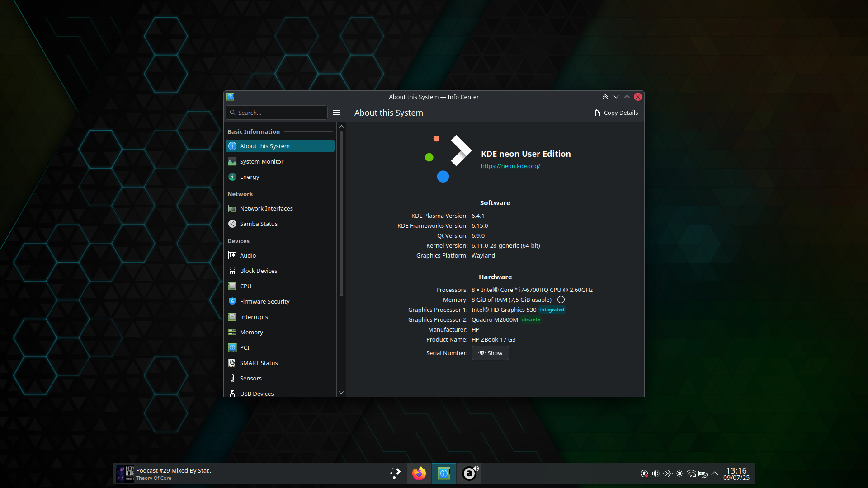Focus the Search field in Info Center
Image resolution: width=868 pixels, height=488 pixels.
277,113
